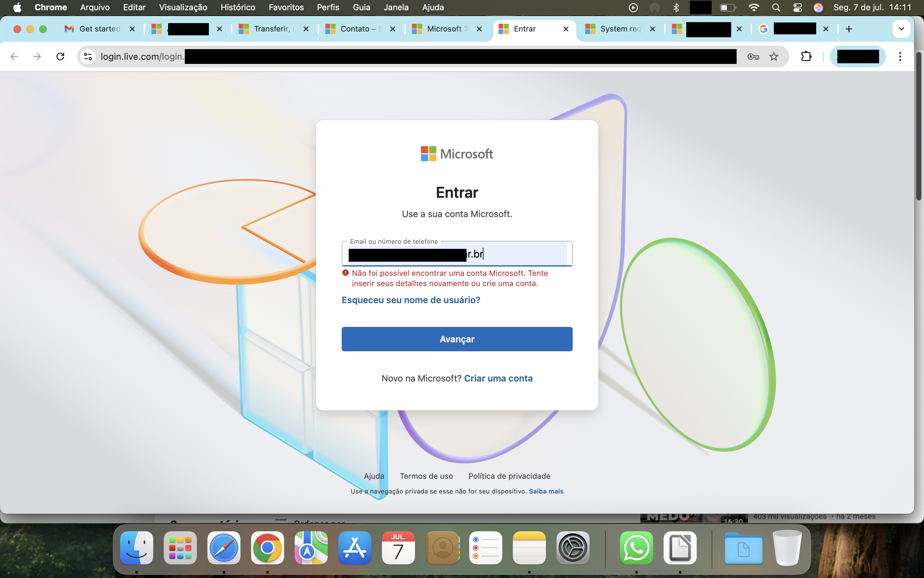Expand the tab search dropdown chevron
Viewport: 924px width, 578px height.
pyautogui.click(x=901, y=29)
